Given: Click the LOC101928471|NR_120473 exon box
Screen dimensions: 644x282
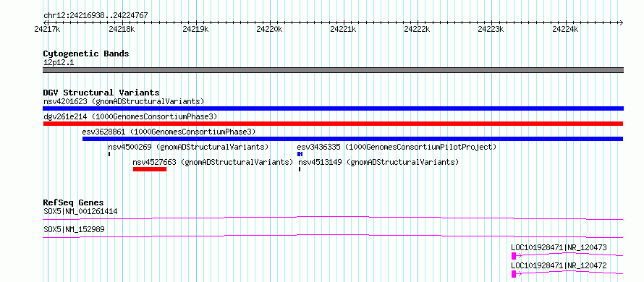Looking at the screenshot, I should click(x=514, y=256).
